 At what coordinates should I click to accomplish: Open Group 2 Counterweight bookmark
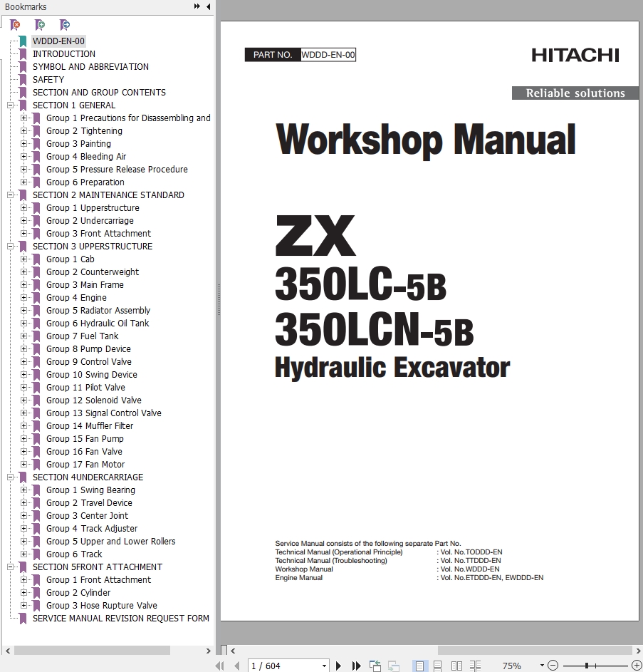coord(93,272)
